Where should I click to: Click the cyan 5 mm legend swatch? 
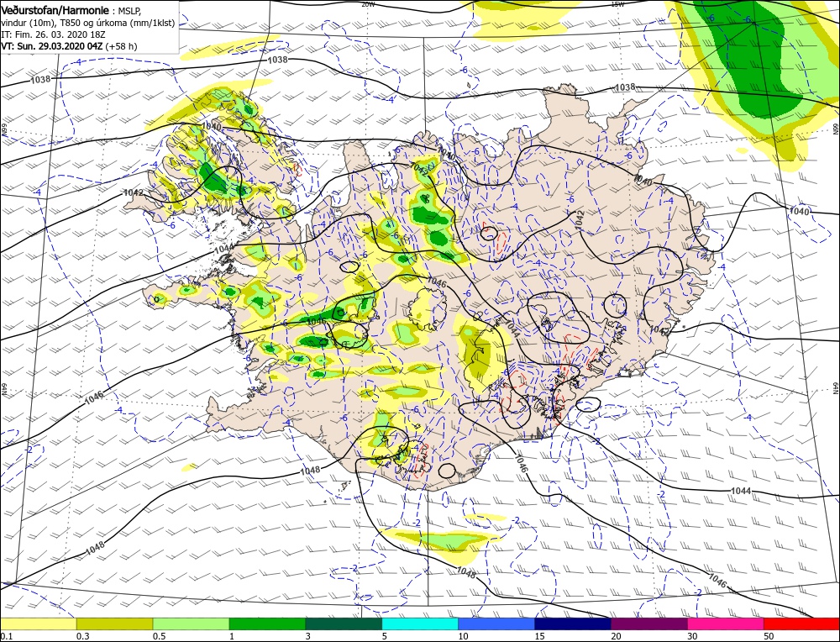(421, 624)
